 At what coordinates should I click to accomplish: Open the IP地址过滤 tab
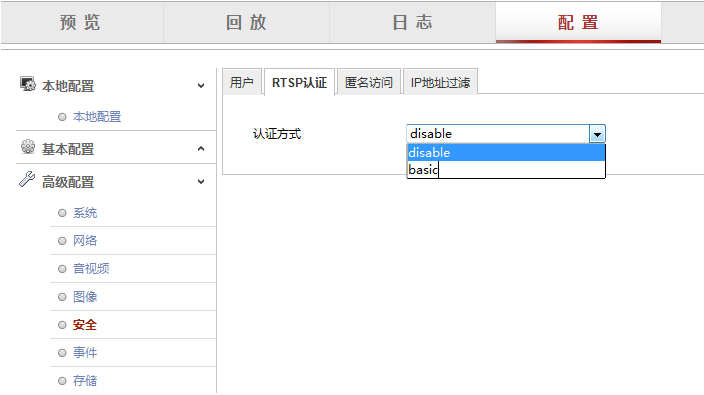[440, 82]
